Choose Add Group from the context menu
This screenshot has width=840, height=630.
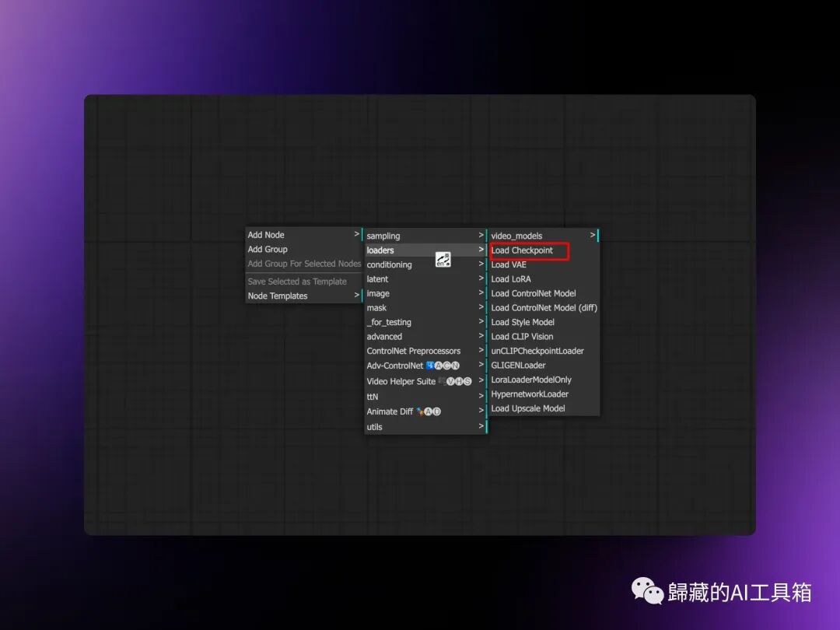coord(304,249)
